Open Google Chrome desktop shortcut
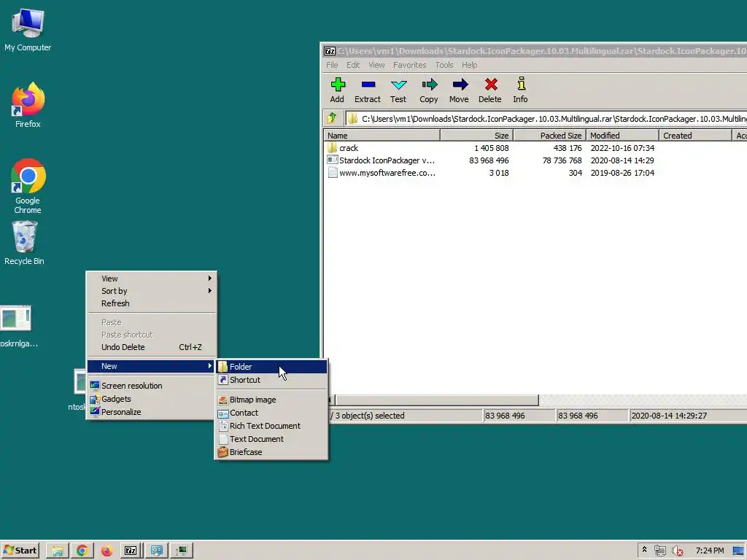Viewport: 747px width, 560px height. point(28,186)
